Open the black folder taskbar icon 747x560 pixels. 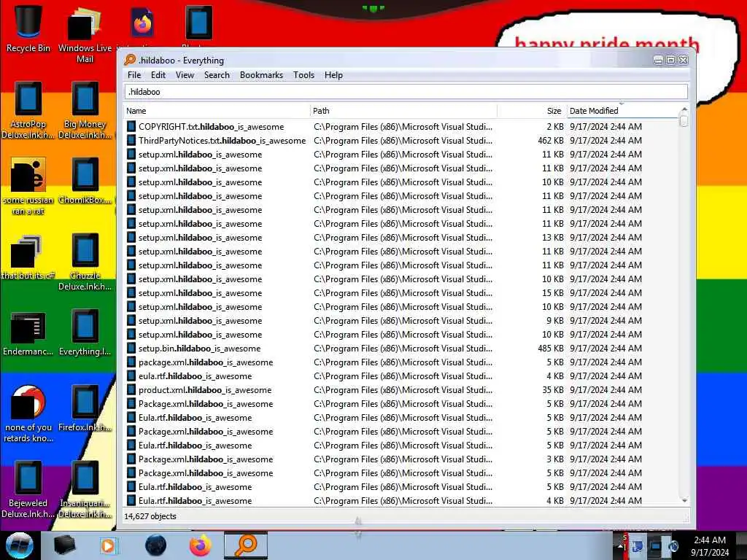65,545
